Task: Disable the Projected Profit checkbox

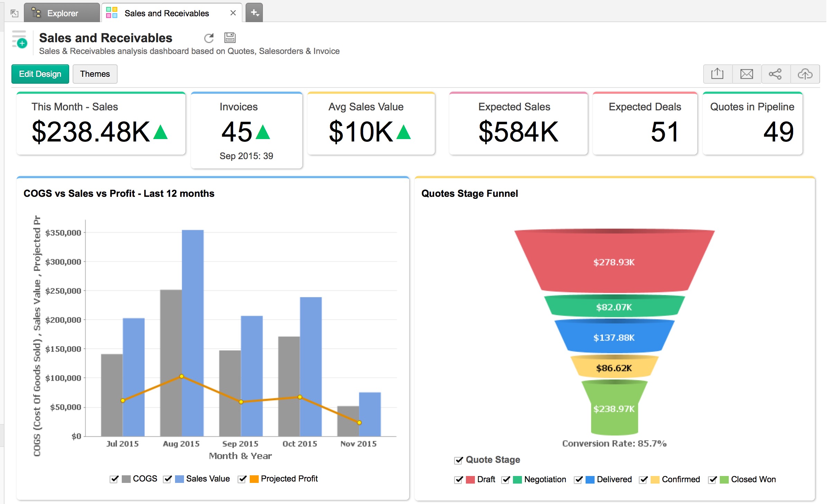Action: pos(242,479)
